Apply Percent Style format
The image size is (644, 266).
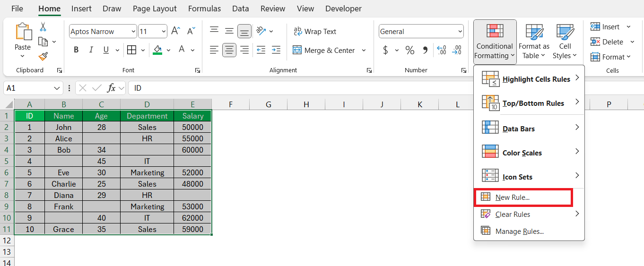[x=410, y=50]
